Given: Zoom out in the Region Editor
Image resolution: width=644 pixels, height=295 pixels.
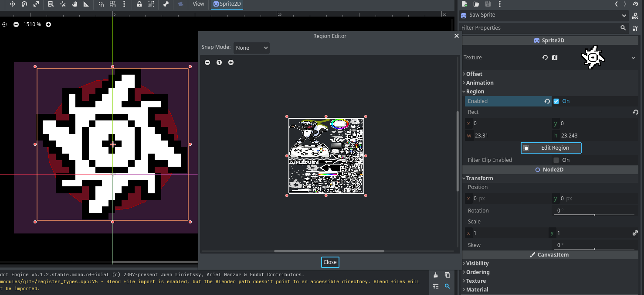Looking at the screenshot, I should [207, 62].
